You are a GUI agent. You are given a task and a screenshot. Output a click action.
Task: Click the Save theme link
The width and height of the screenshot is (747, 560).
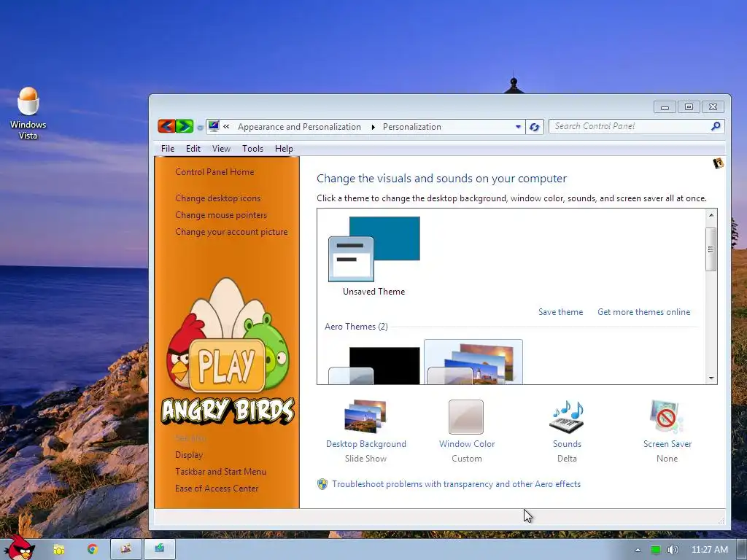(x=560, y=312)
